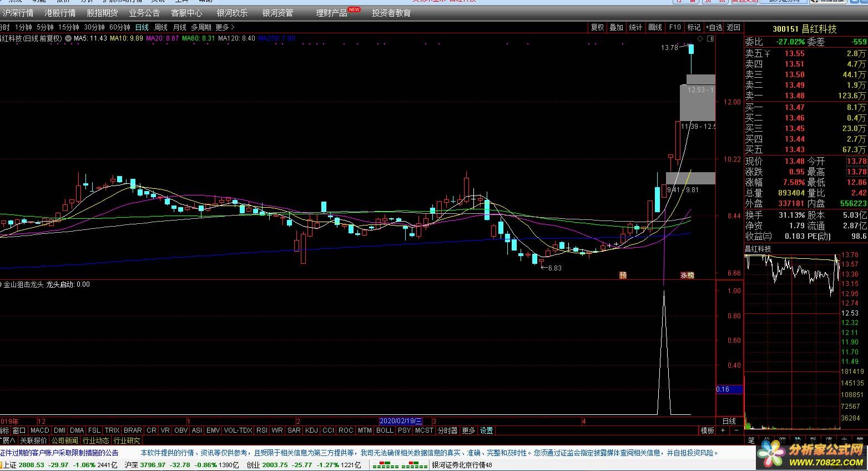Open the 银河资管 menu
Screen dimensions: 868x471
tap(277, 13)
